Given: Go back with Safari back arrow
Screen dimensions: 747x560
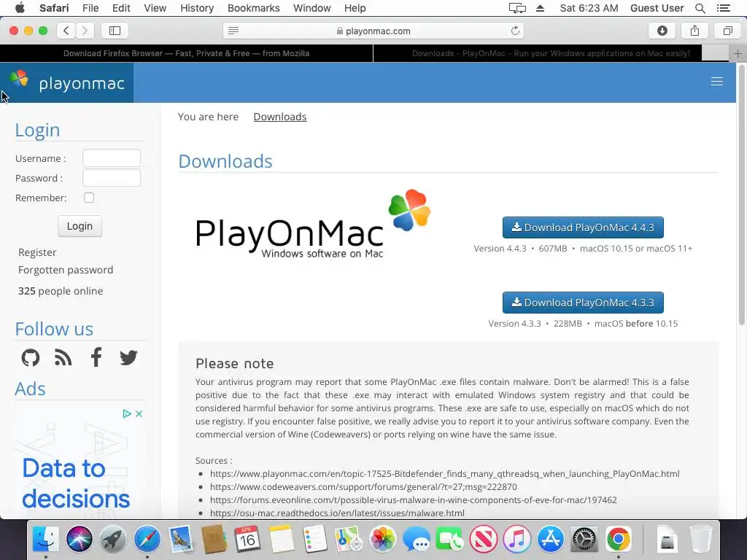Looking at the screenshot, I should (66, 31).
